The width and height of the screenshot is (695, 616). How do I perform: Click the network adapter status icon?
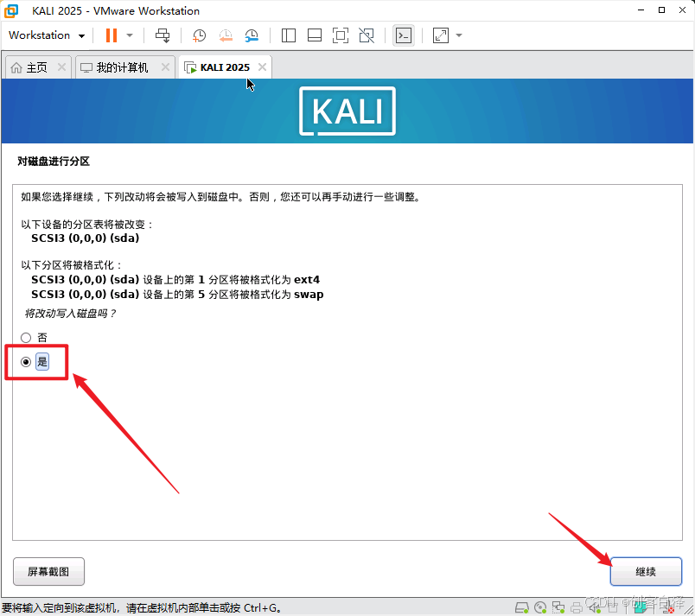point(558,607)
